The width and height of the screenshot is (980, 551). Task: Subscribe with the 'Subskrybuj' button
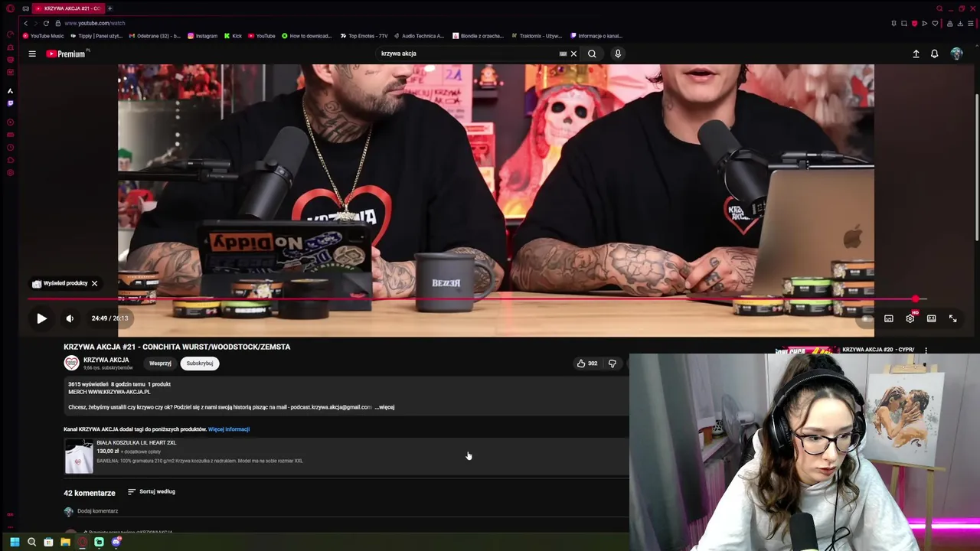(x=200, y=364)
